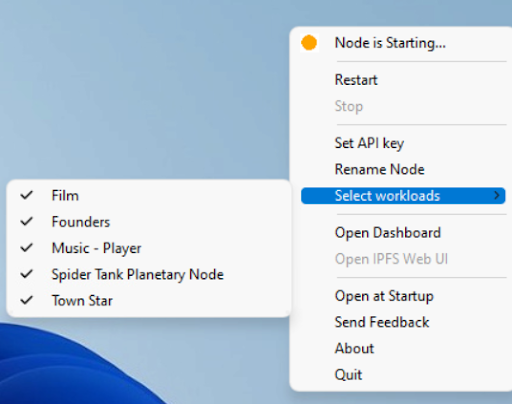This screenshot has height=404, width=512.
Task: Quit the node application
Action: tap(348, 375)
